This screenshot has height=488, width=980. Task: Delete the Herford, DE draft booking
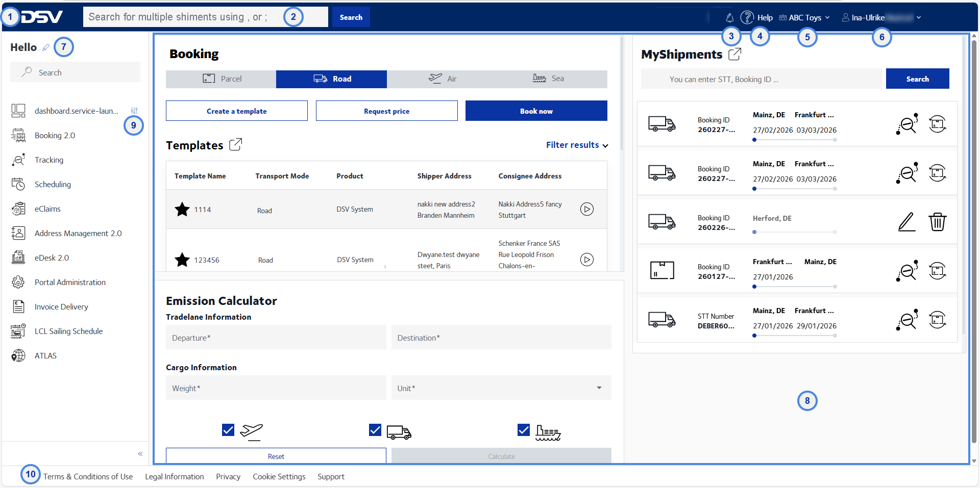click(937, 222)
